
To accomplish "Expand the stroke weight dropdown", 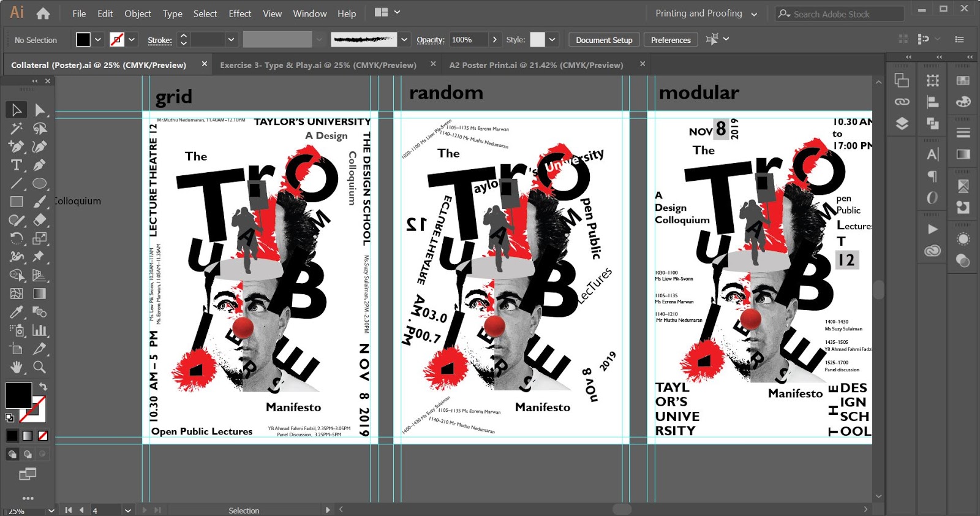I will tap(231, 40).
